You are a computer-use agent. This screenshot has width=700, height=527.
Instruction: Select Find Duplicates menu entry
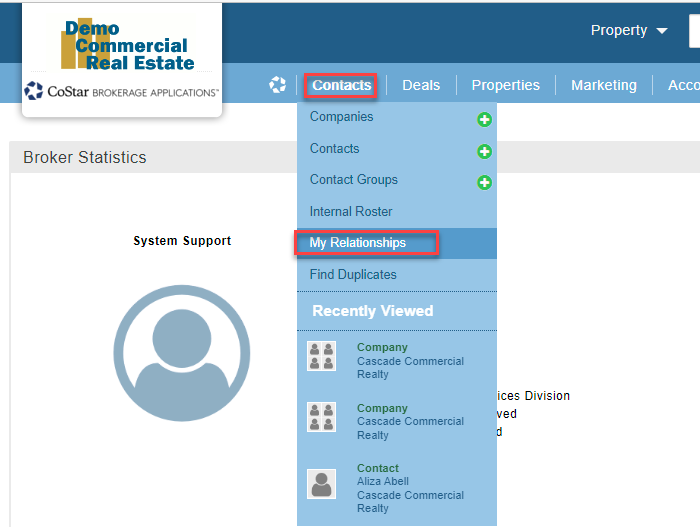pos(353,275)
